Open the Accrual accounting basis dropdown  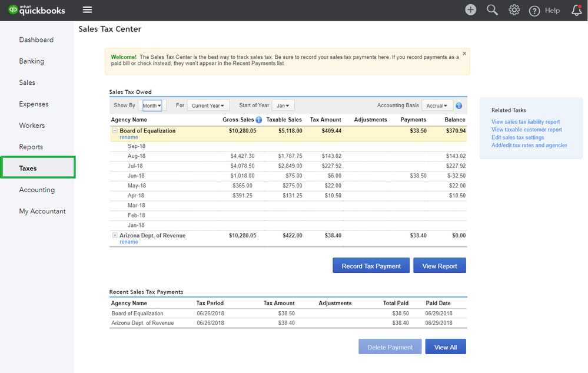437,106
